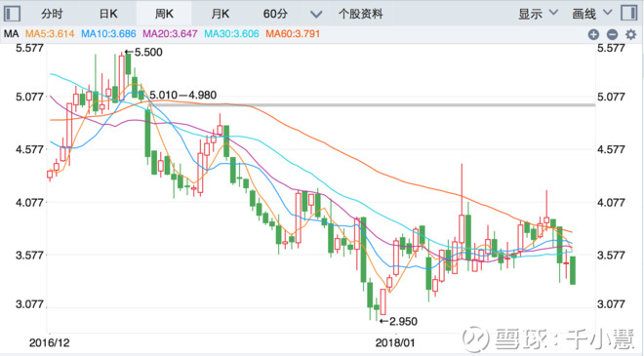This screenshot has height=356, width=644.
Task: Open indicator settings gear icon
Action: coord(631,34)
